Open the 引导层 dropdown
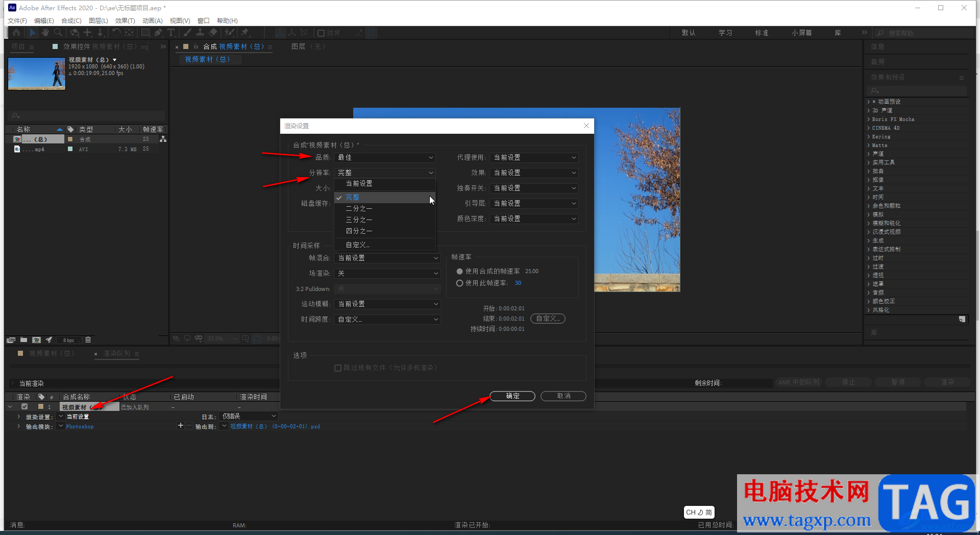The width and height of the screenshot is (980, 535). 534,204
